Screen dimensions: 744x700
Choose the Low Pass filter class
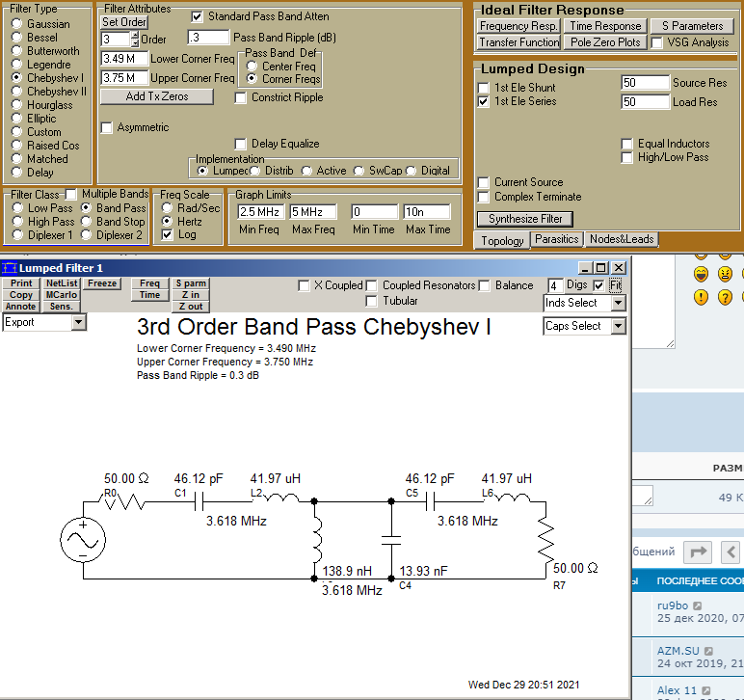18,207
